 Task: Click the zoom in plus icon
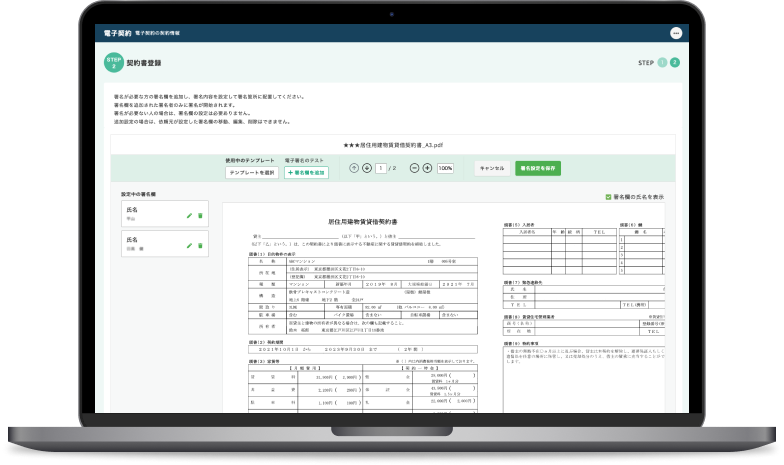coord(427,168)
